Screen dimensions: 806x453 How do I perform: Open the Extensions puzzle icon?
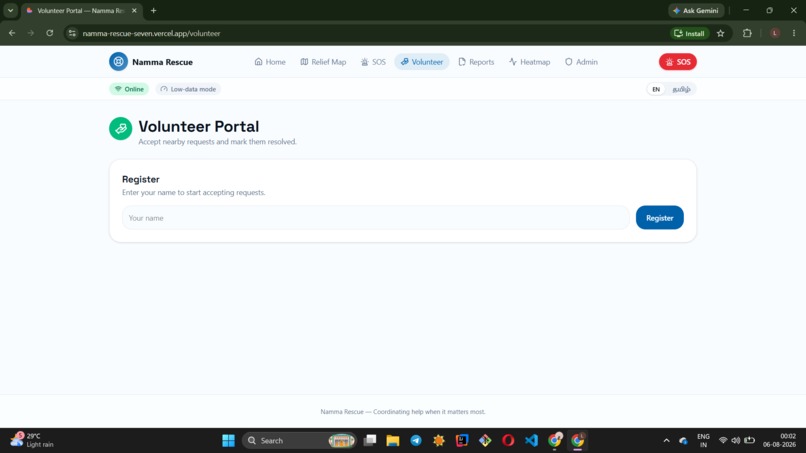(x=747, y=33)
